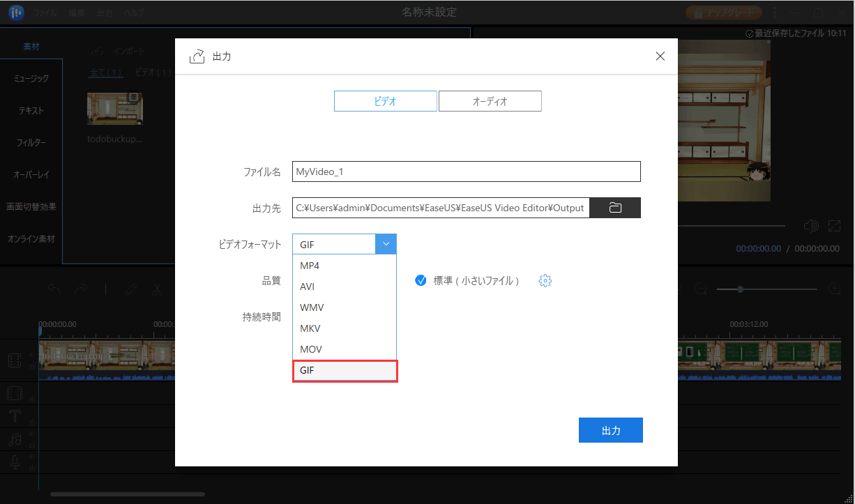Screen dimensions: 855x504
Task: Close the export dialog with X
Action: coord(660,56)
